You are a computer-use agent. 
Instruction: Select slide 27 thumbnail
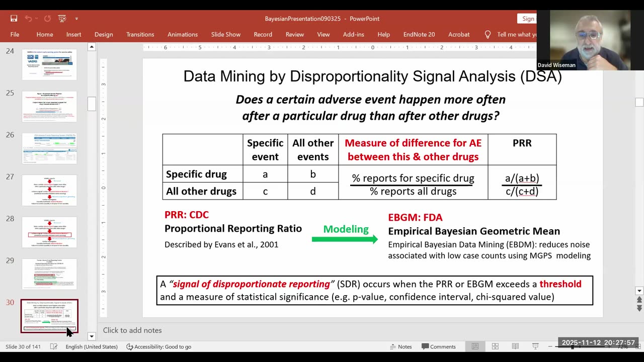[x=49, y=190]
